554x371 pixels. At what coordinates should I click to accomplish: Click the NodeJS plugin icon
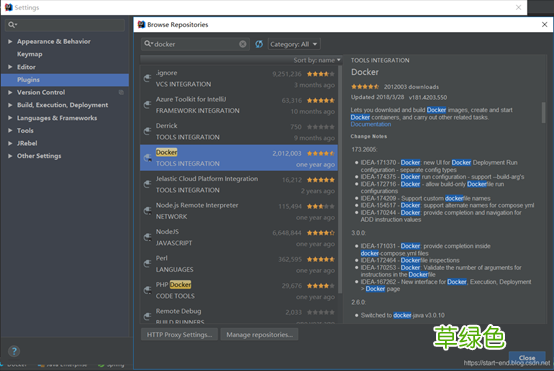[x=147, y=237]
